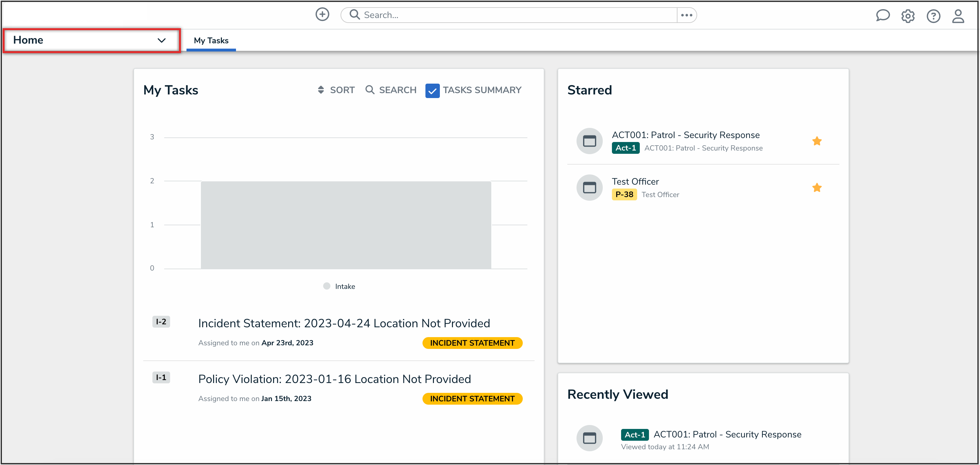Click Search within My Tasks

[391, 90]
